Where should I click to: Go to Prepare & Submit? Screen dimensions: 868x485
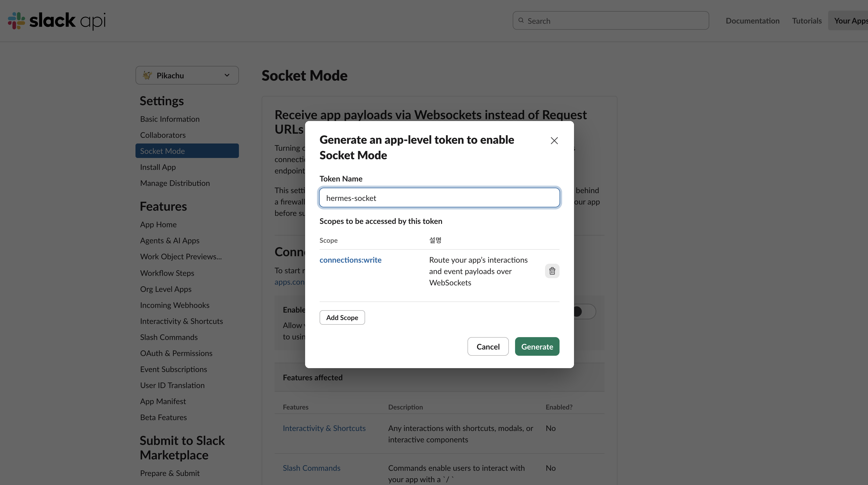(x=170, y=474)
